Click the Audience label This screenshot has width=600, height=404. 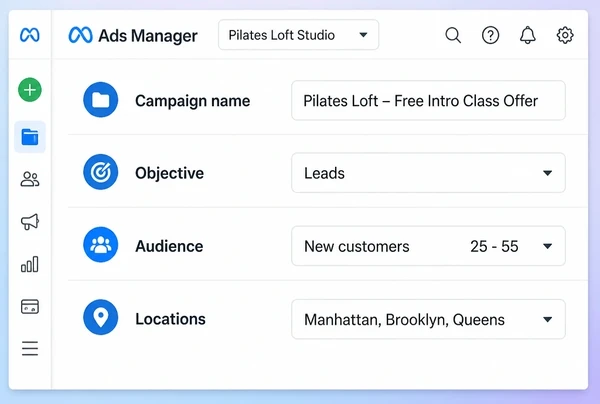tap(169, 246)
